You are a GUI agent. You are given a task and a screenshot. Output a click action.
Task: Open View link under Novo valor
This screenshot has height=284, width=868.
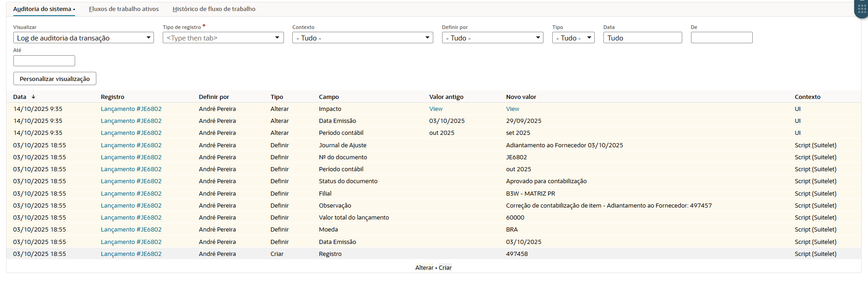(x=513, y=109)
